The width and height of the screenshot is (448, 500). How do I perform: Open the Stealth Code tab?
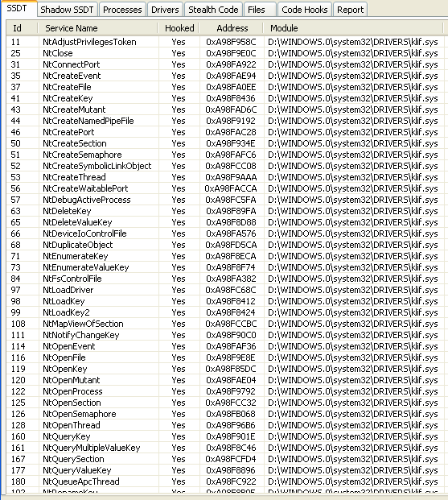pos(213,10)
